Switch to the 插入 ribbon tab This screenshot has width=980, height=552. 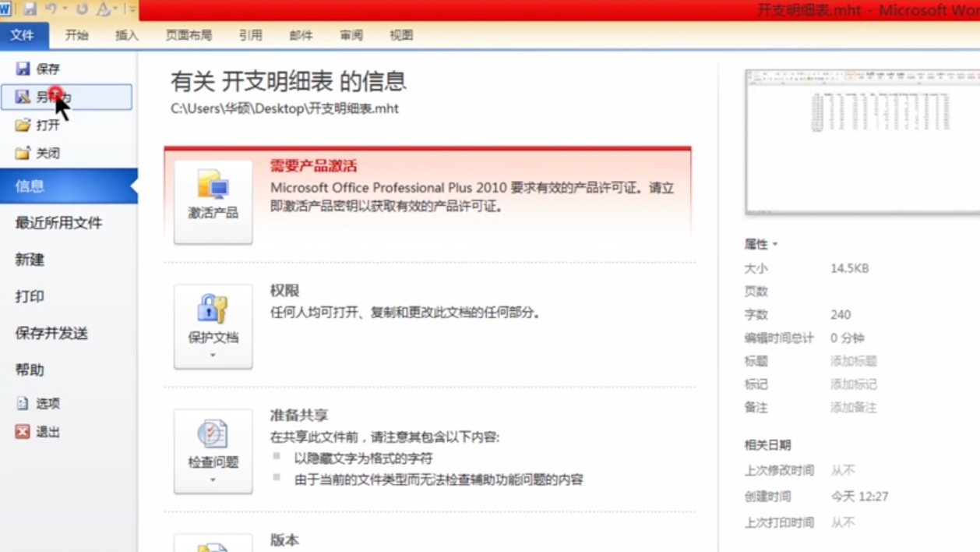[x=126, y=35]
